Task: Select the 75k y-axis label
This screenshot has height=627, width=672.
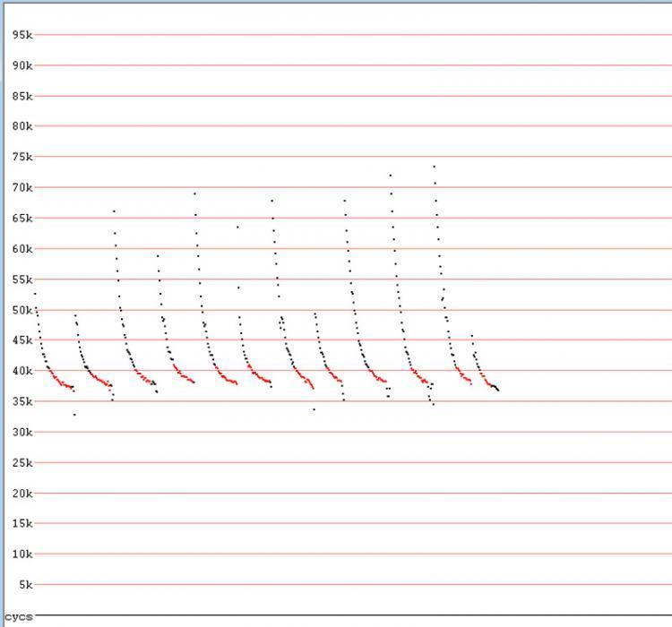Action: tap(22, 157)
